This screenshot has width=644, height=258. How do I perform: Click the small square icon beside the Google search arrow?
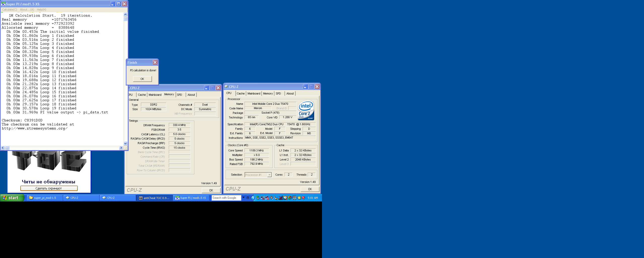(x=248, y=198)
